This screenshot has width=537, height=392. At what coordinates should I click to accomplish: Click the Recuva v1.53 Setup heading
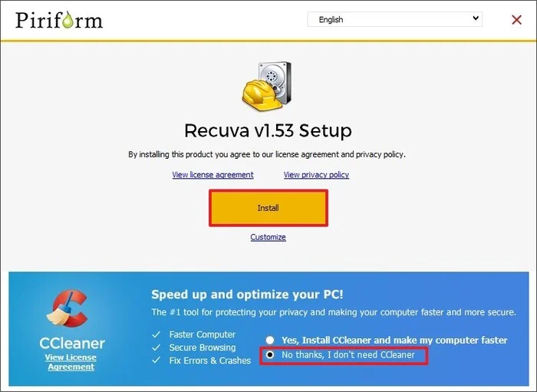click(268, 130)
